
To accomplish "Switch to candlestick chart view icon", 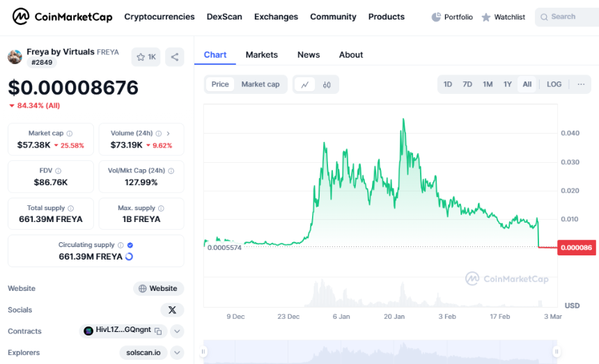I will pos(327,85).
